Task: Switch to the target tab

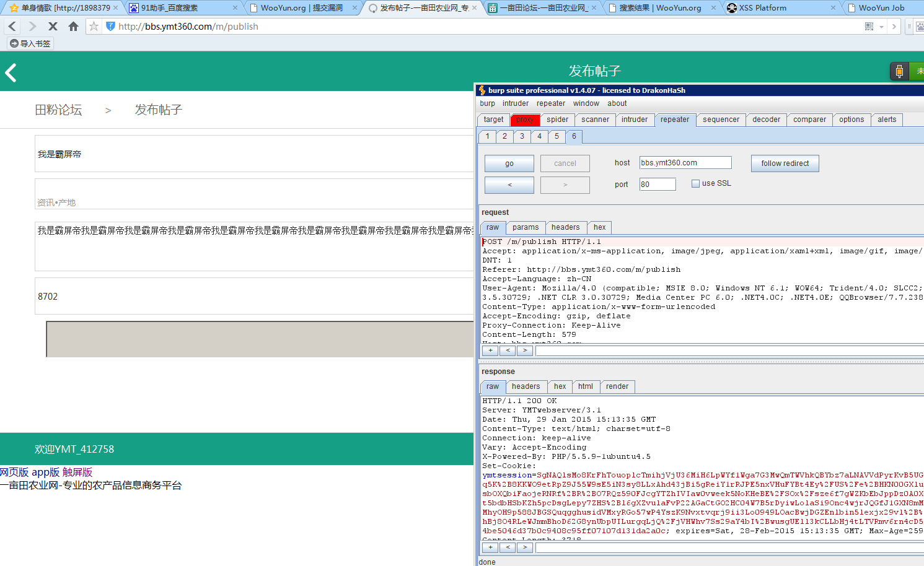Action: click(x=494, y=120)
